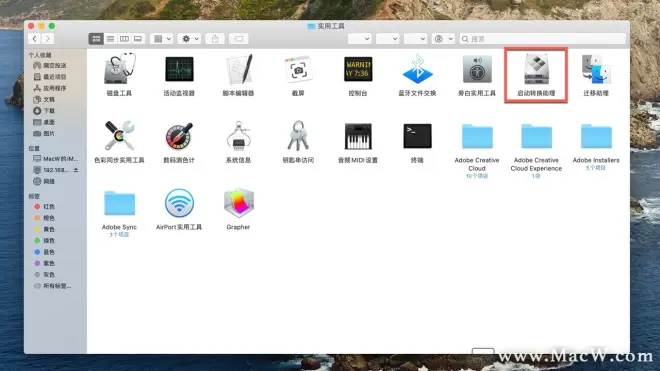
Task: Select the Adobe Creative Cloud folder
Action: tap(477, 136)
